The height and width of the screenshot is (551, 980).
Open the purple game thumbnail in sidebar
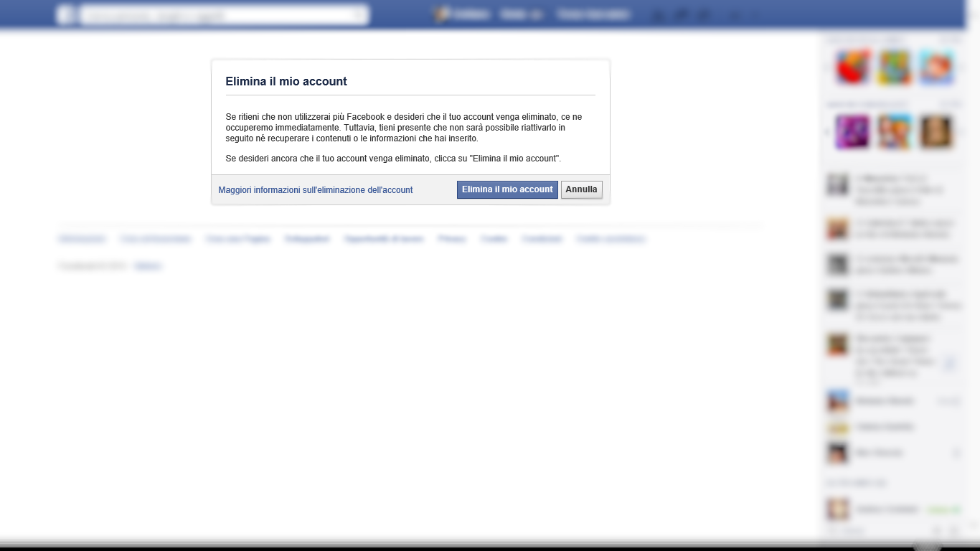[853, 132]
